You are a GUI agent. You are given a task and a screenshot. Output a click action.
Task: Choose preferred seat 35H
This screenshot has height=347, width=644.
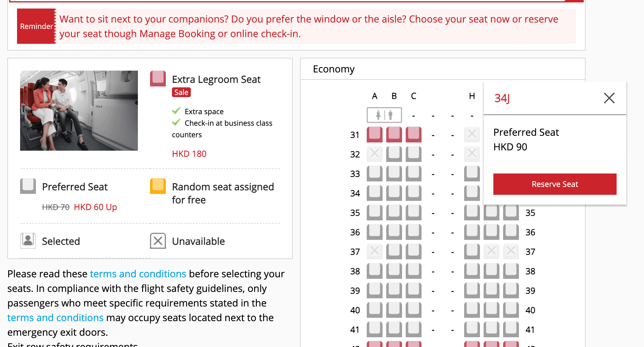pos(472,212)
